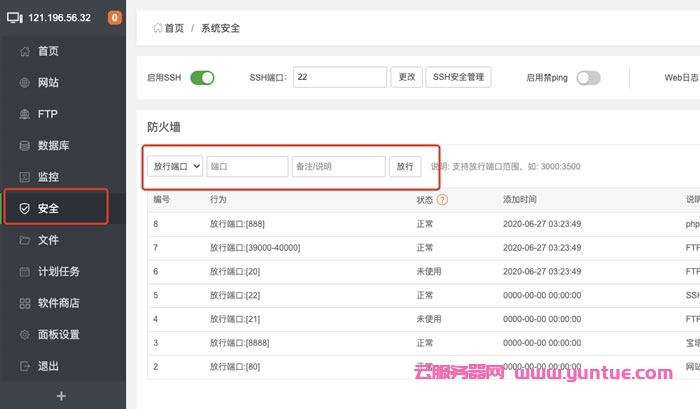Click the 端口 input field
This screenshot has width=700, height=409.
247,166
